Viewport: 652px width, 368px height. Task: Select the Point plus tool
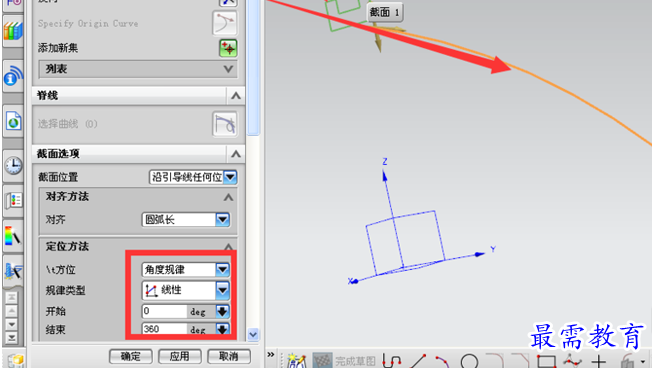point(599,361)
